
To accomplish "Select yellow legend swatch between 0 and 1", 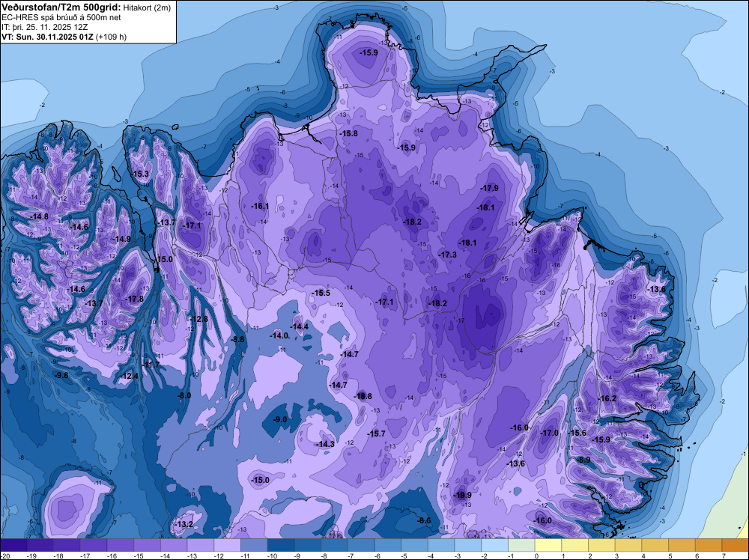I will [548, 544].
